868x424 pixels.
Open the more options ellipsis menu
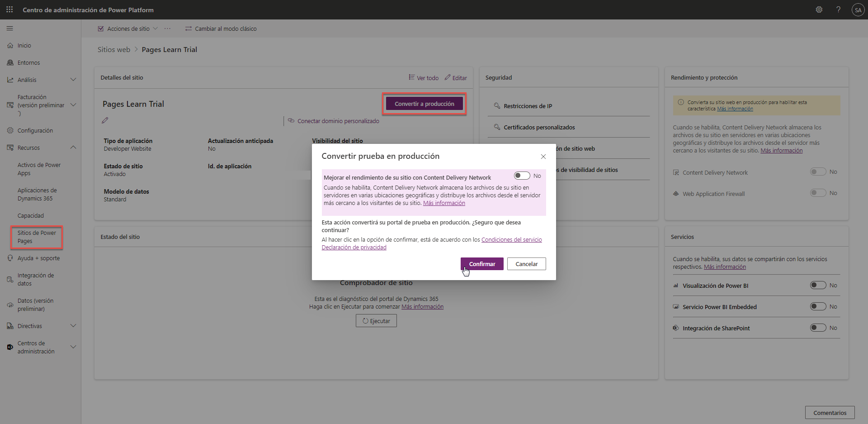pyautogui.click(x=168, y=29)
